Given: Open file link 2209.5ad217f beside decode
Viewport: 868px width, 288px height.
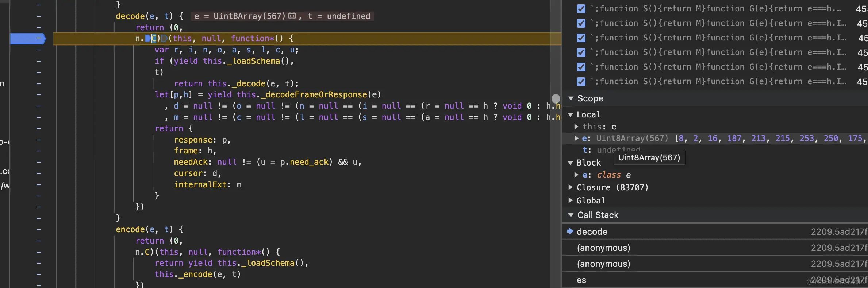Looking at the screenshot, I should pos(839,231).
